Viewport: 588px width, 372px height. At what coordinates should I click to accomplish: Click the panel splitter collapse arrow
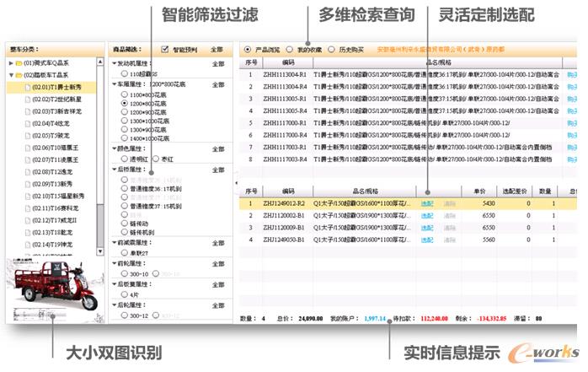click(236, 181)
